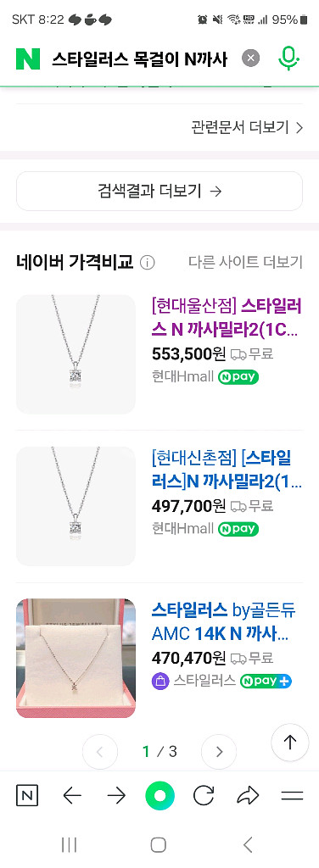Open price comparison info icon
319x868 pixels.
[148, 263]
